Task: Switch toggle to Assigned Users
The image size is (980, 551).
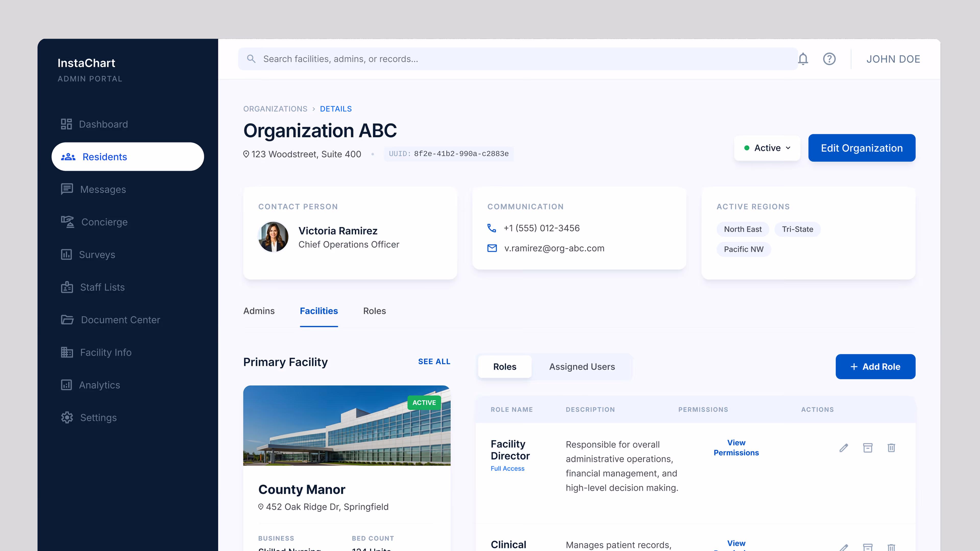Action: pyautogui.click(x=582, y=367)
